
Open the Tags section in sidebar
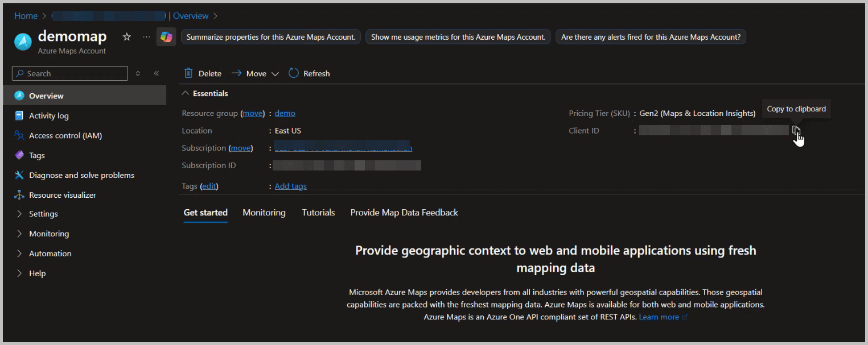(38, 155)
